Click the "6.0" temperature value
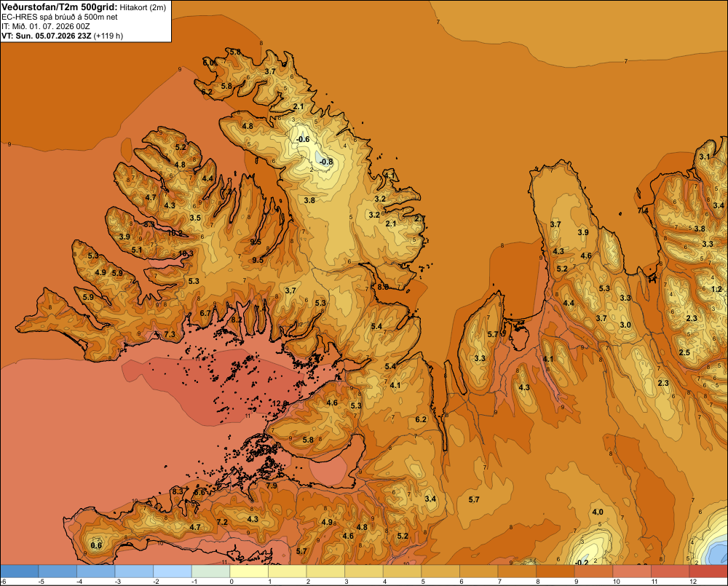 click(x=209, y=63)
